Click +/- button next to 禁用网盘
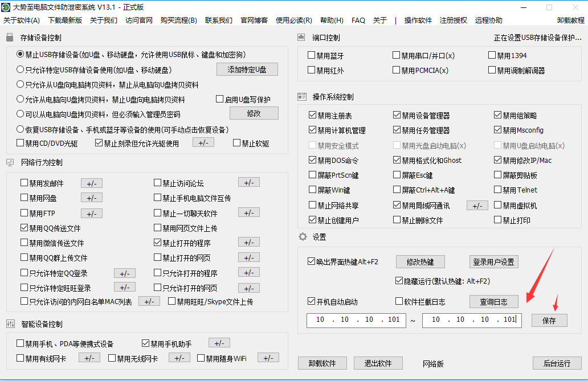This screenshot has width=588, height=381. (x=92, y=198)
